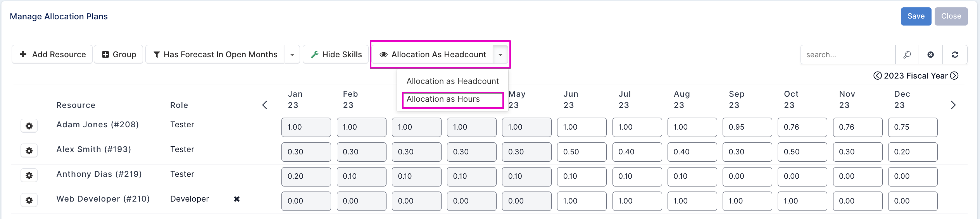Remove Web Developer role with X icon
Viewport: 980px width, 219px height.
click(x=237, y=199)
